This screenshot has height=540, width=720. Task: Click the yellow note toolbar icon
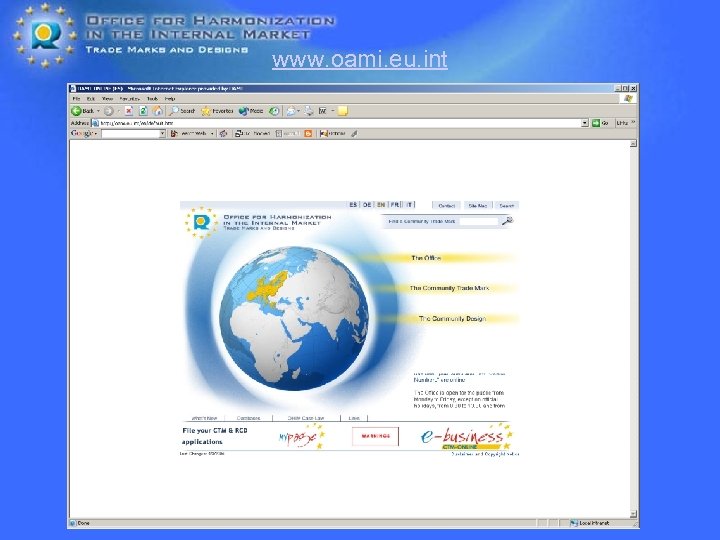[x=343, y=111]
